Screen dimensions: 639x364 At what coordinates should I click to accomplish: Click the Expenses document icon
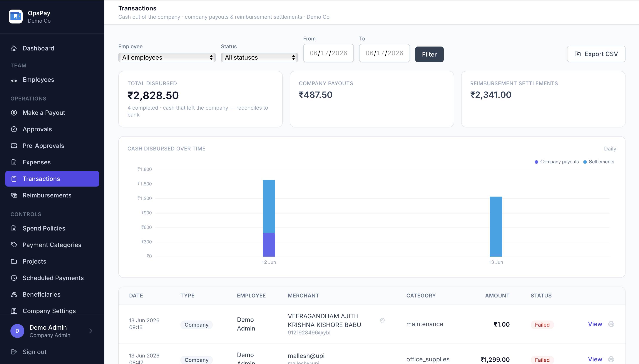click(14, 162)
